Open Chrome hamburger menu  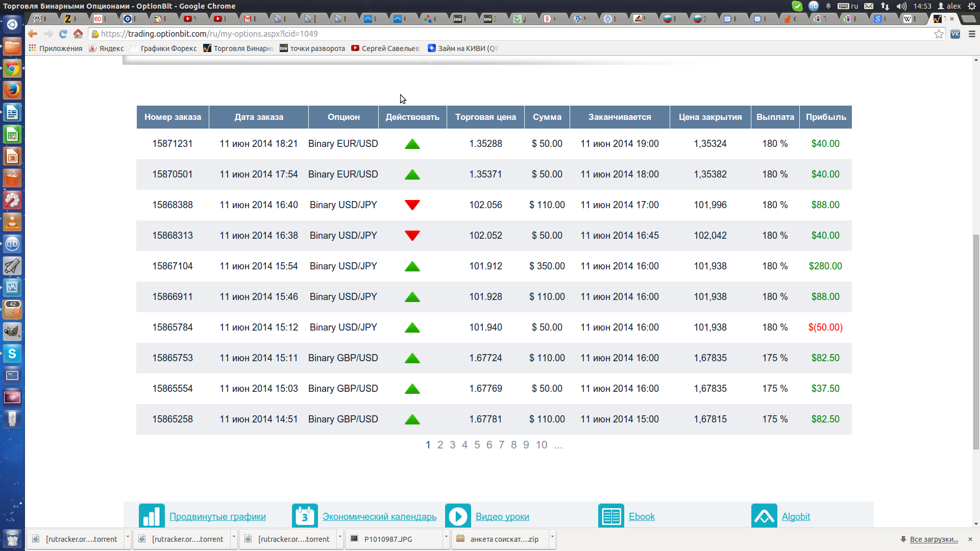(972, 34)
